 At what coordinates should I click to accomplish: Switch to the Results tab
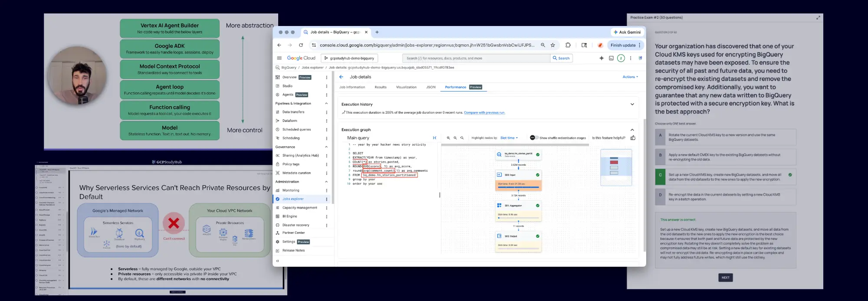pos(381,87)
